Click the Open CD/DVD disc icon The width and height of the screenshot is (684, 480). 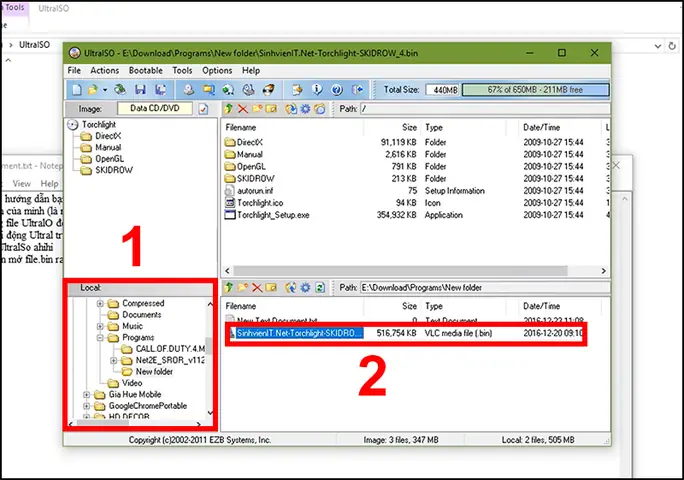click(120, 90)
